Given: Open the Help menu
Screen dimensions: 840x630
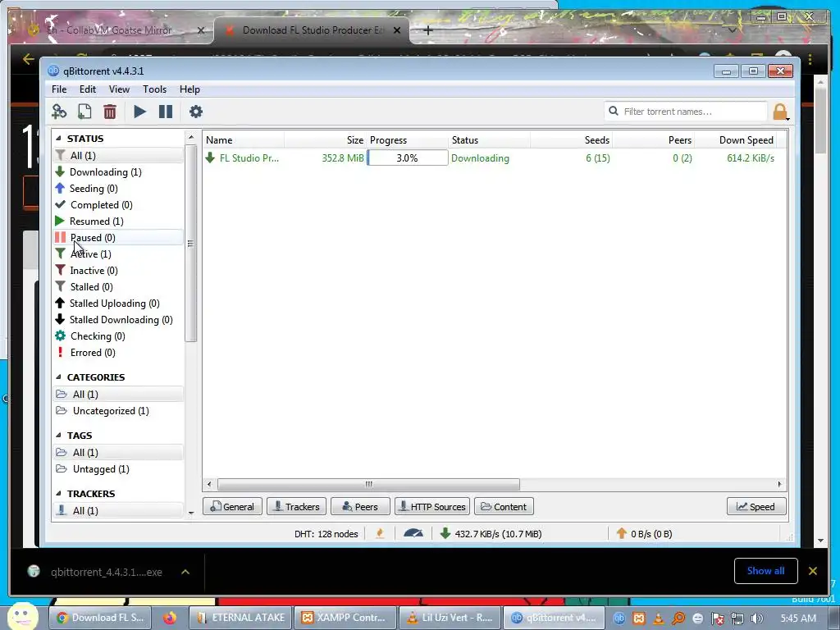Looking at the screenshot, I should (189, 89).
